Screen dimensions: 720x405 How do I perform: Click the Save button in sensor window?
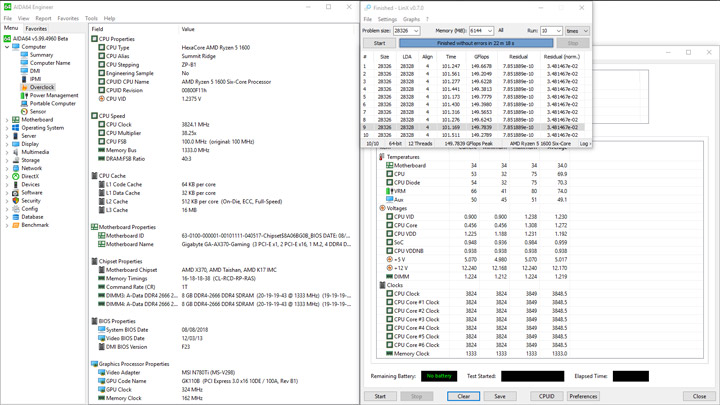pyautogui.click(x=500, y=396)
